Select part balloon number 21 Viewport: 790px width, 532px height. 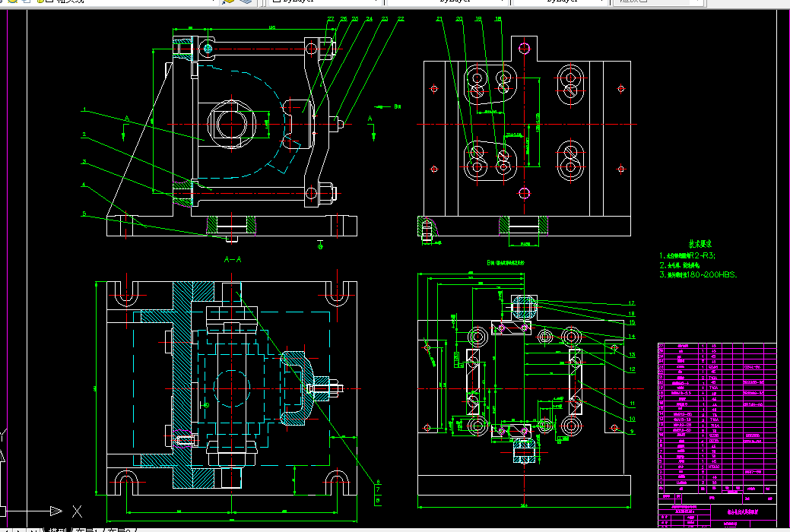click(439, 19)
